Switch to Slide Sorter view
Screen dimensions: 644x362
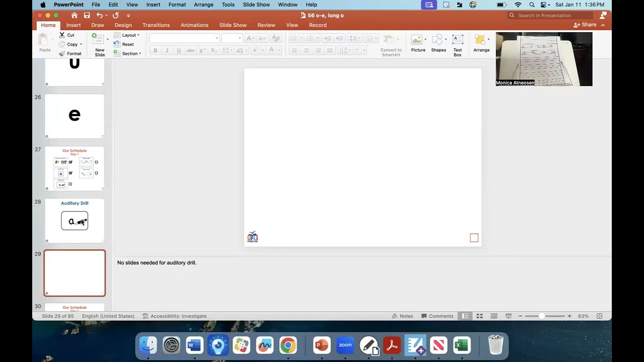[x=479, y=316]
